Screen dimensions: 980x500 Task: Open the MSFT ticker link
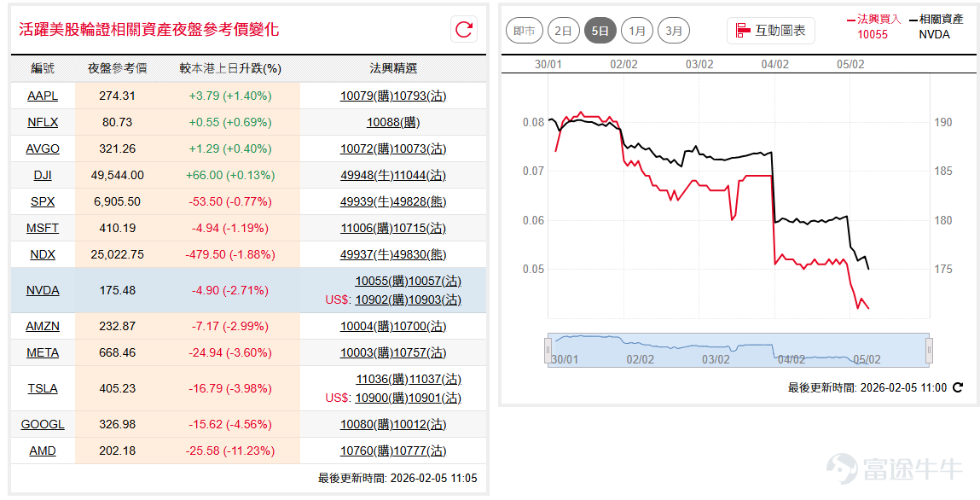click(43, 228)
